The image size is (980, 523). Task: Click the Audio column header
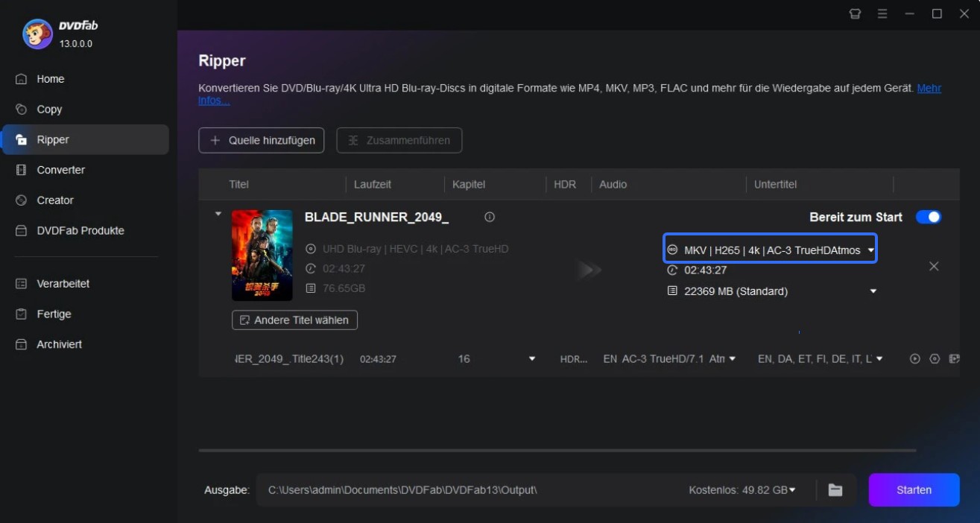(x=613, y=184)
